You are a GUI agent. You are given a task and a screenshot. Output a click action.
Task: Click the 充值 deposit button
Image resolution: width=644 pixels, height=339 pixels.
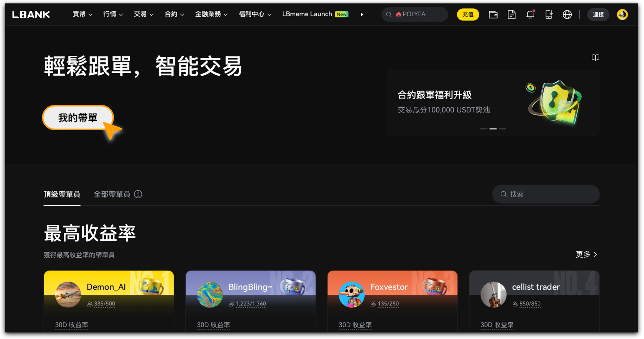[468, 15]
